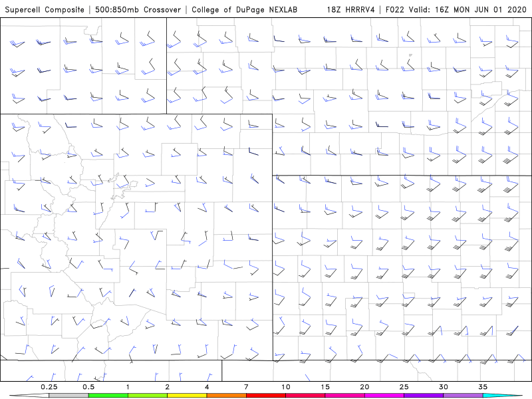Click the cyan end of the color bar

(x=502, y=396)
